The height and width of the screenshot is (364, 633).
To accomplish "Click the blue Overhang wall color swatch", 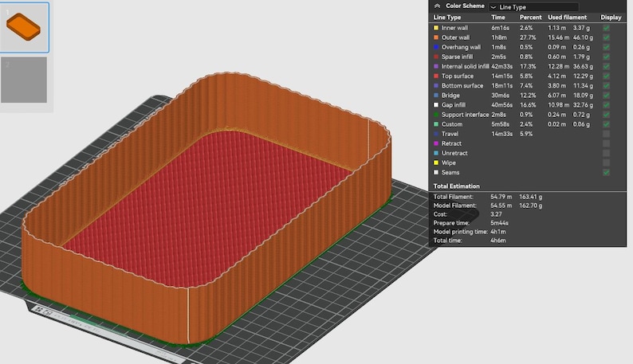I will tap(436, 47).
